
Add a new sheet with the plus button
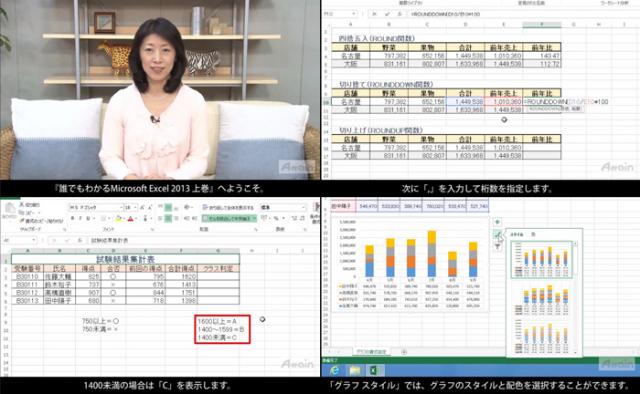tap(404, 352)
